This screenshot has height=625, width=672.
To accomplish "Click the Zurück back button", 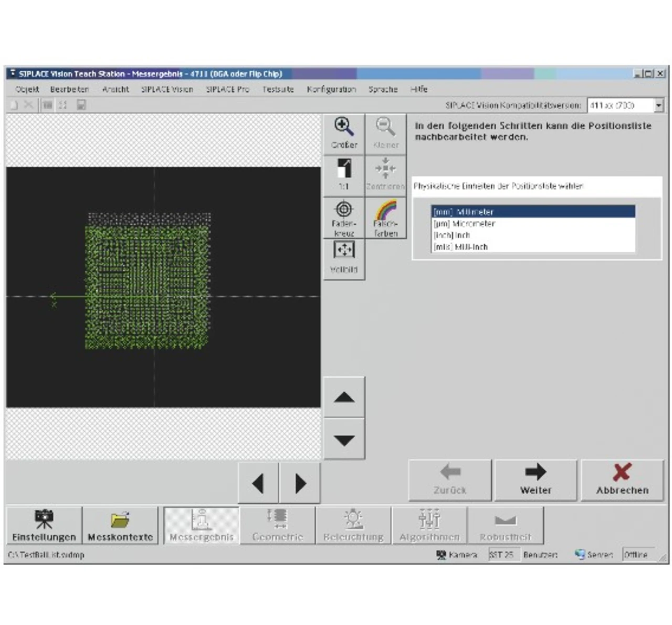I will click(450, 481).
